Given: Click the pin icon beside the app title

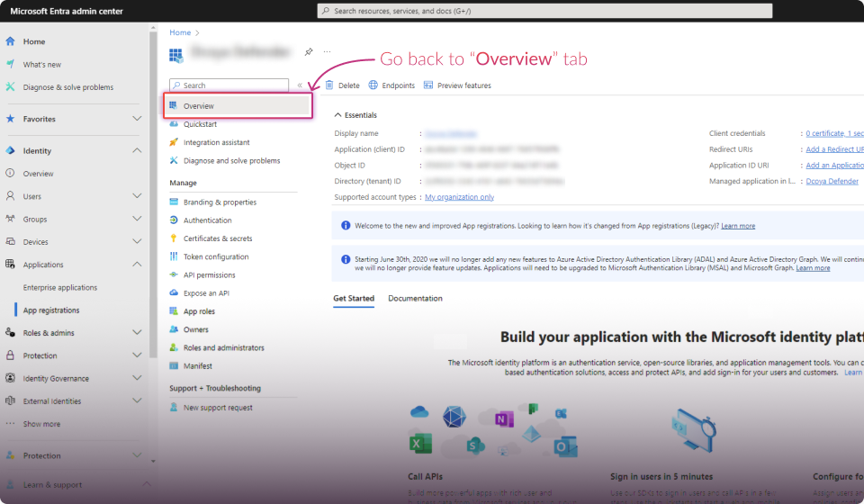Looking at the screenshot, I should coord(309,52).
